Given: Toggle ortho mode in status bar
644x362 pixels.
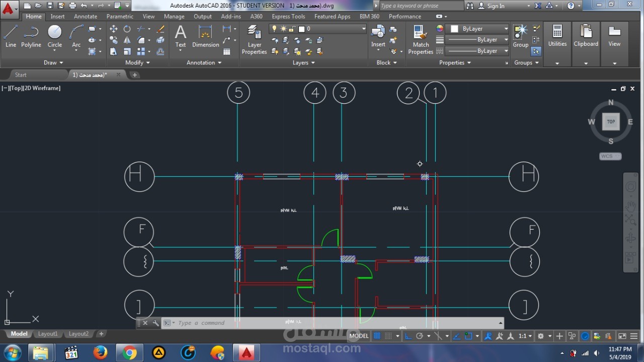Looking at the screenshot, I should [x=408, y=336].
